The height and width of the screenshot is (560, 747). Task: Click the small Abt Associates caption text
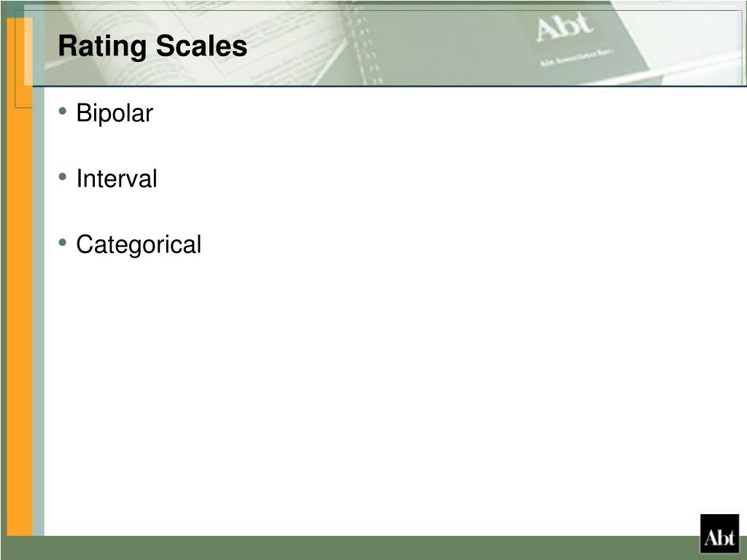(x=576, y=57)
